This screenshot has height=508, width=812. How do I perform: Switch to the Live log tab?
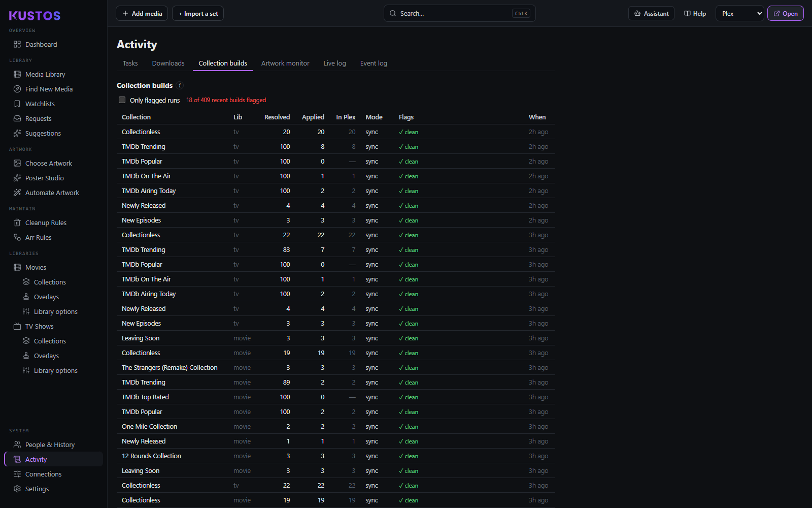[334, 63]
